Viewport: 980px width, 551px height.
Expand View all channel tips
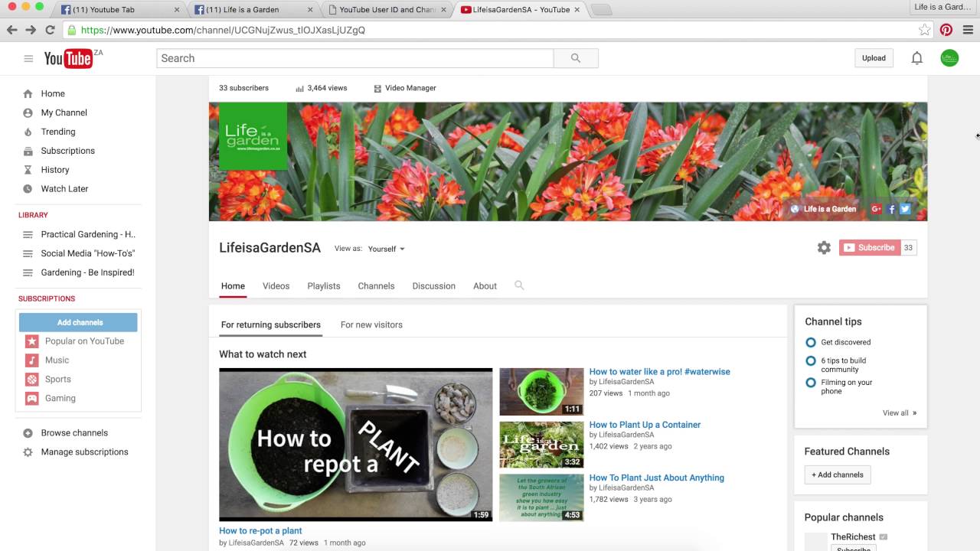[x=899, y=413]
